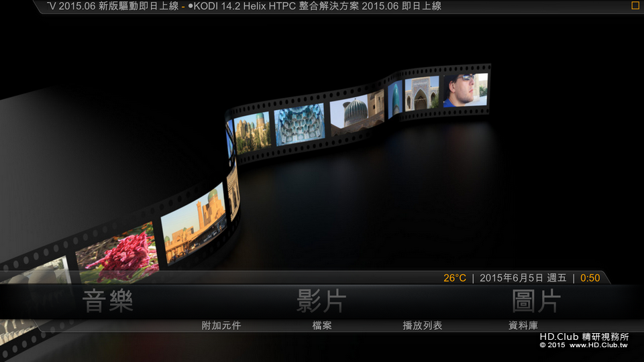Open the 附加元件 submenu entry

point(221,326)
